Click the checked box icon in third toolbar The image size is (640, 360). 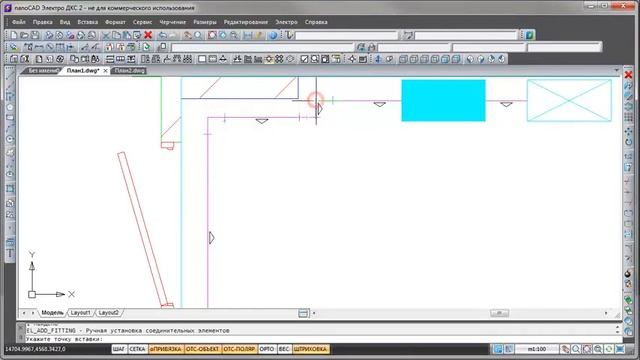click(x=304, y=59)
